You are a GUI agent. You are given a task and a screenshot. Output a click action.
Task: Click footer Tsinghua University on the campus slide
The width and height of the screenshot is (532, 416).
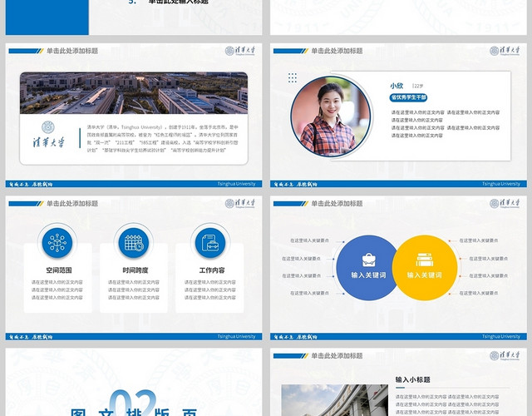[x=236, y=184]
